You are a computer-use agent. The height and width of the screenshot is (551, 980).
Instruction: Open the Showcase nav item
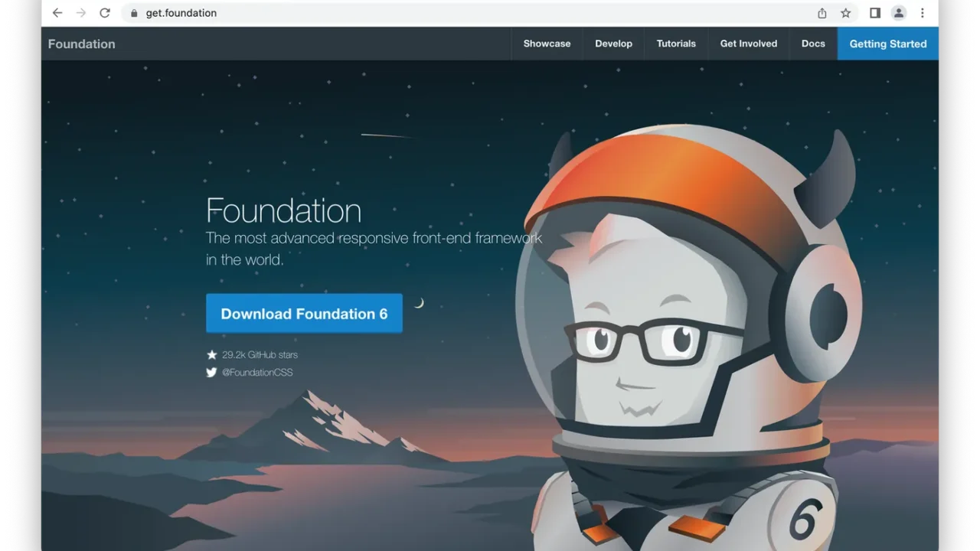pos(547,44)
